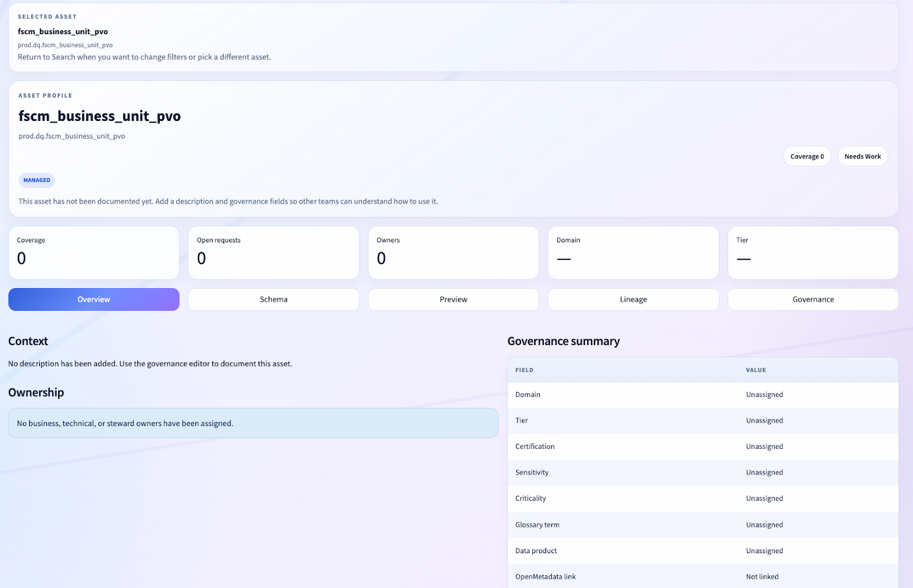Click the OpenMetadata link row
The image size is (913, 588).
coord(702,577)
